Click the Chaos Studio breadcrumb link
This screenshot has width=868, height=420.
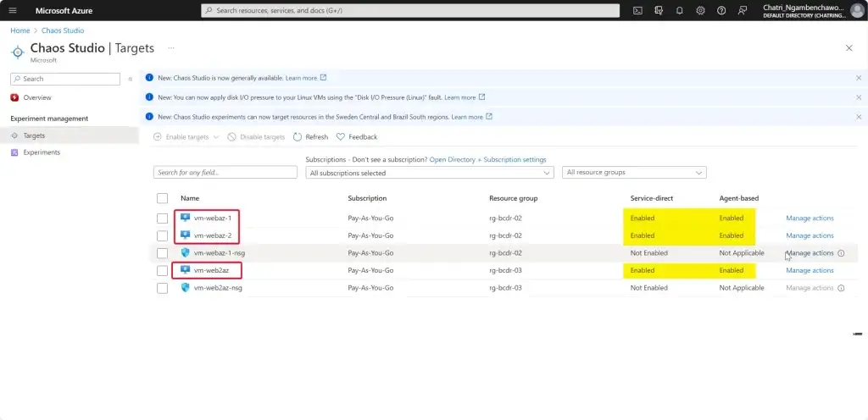(63, 30)
